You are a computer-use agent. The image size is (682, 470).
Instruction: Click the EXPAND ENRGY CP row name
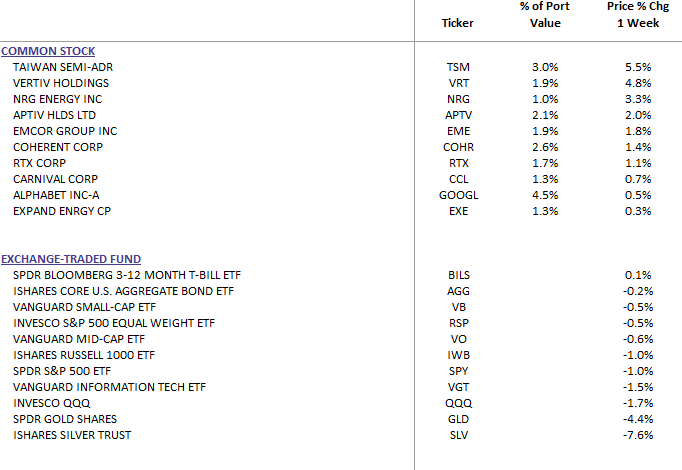[59, 211]
